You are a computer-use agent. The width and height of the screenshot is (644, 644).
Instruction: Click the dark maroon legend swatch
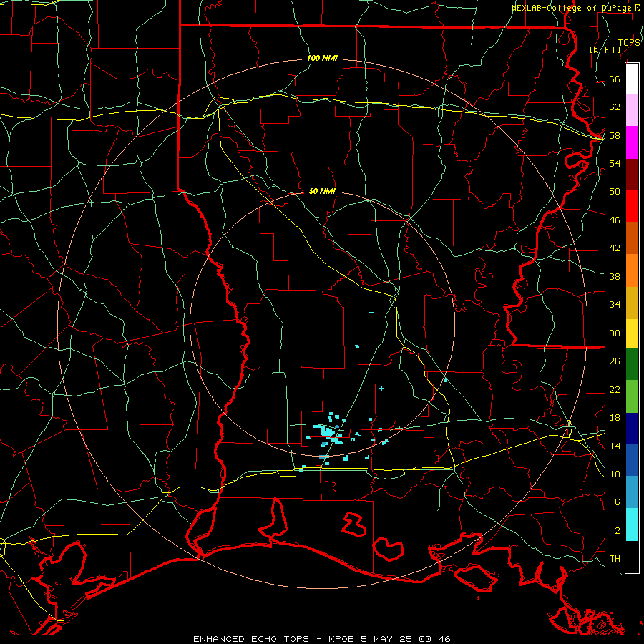[x=632, y=175]
